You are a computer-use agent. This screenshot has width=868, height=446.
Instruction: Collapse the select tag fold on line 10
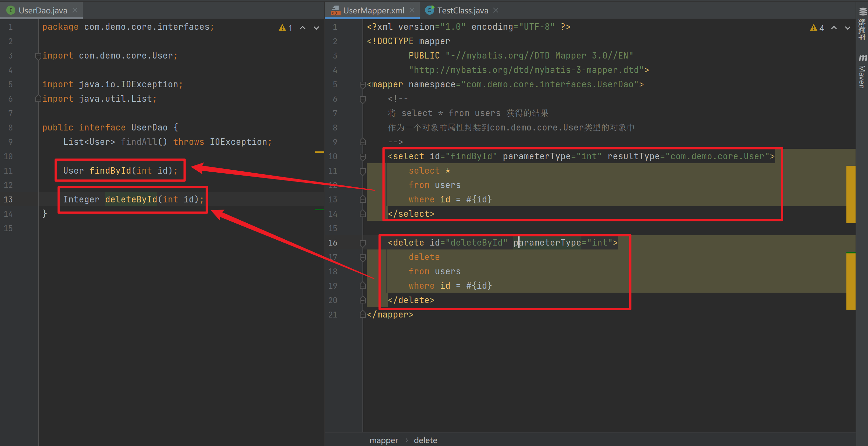tap(363, 157)
